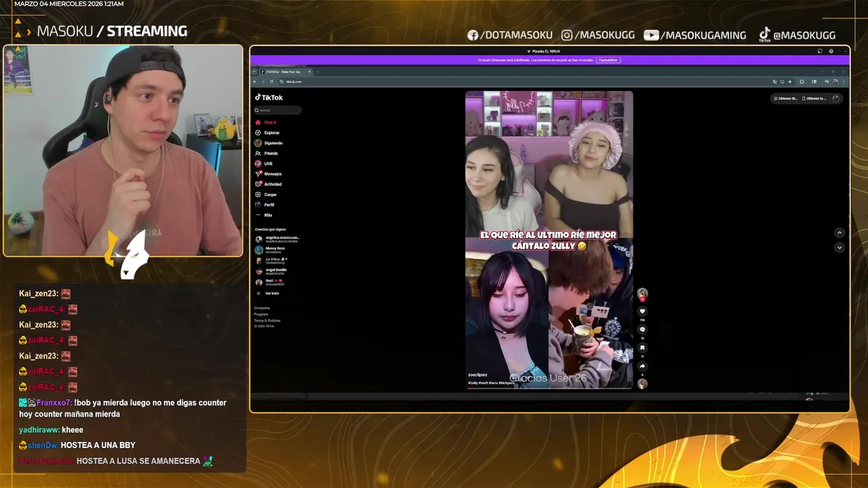Select Cargar to upload a video

click(266, 195)
